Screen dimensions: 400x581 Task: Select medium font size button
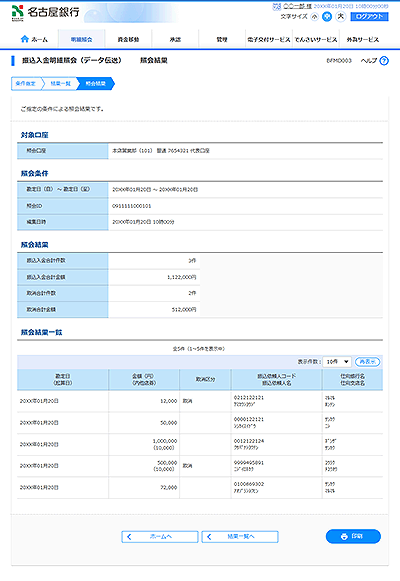(x=327, y=17)
